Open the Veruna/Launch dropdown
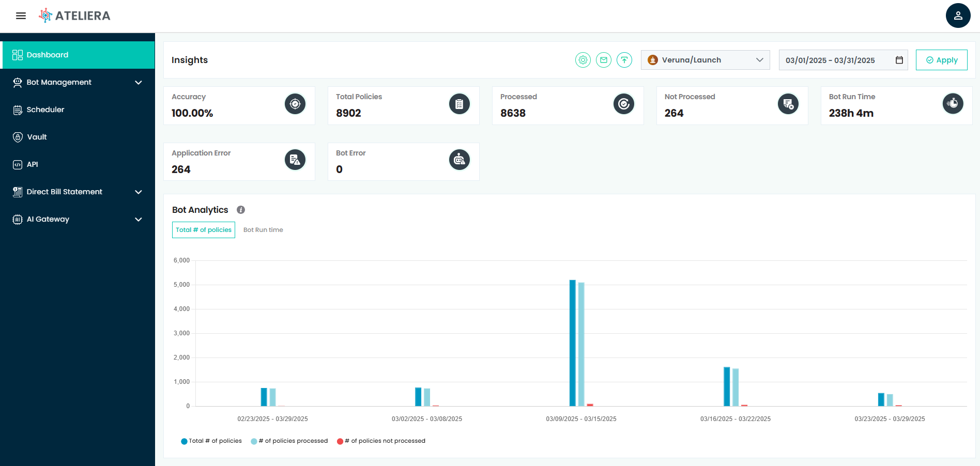 click(705, 59)
